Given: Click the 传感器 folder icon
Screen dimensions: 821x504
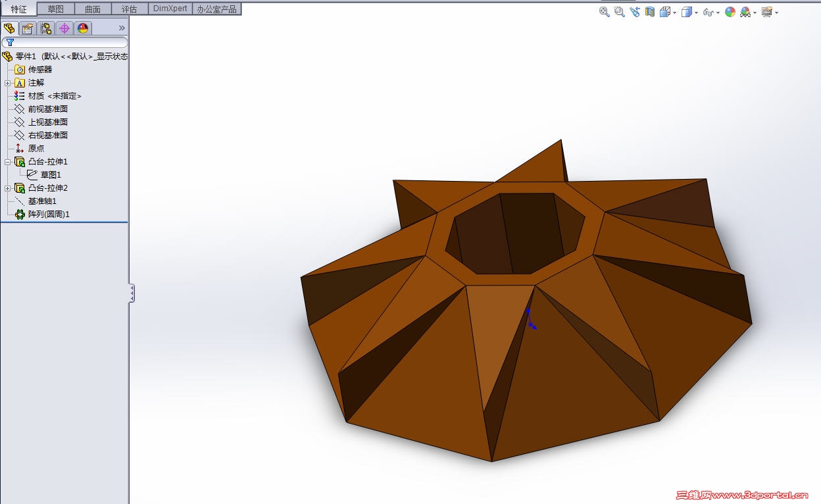Looking at the screenshot, I should tap(20, 70).
